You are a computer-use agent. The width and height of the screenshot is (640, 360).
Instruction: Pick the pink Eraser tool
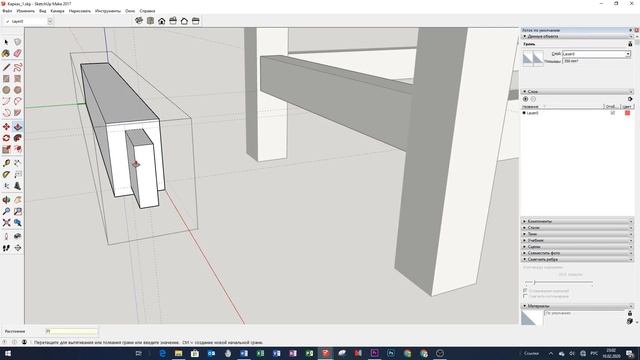pos(18,53)
